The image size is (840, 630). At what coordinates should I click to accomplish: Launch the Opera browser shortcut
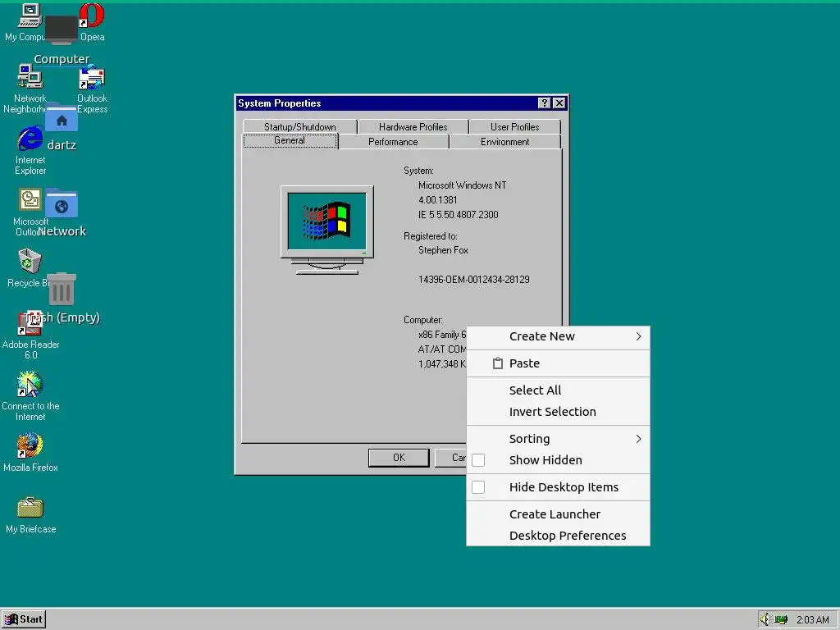click(92, 16)
